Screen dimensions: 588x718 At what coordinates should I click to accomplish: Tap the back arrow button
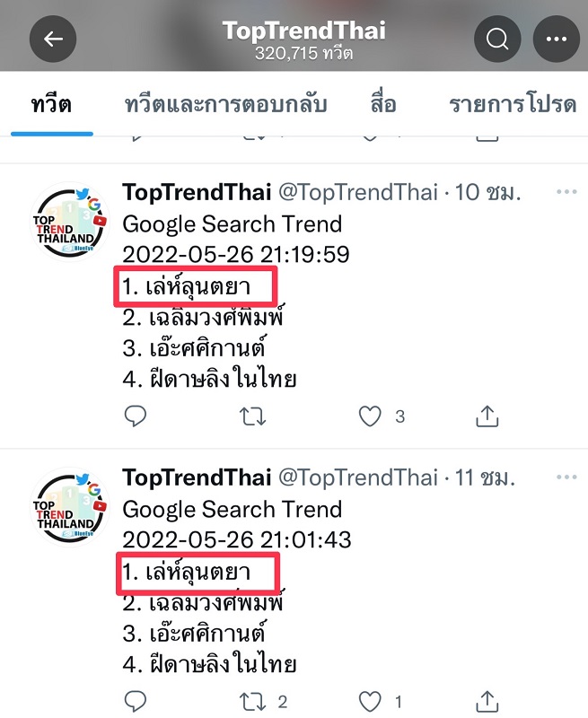coord(53,39)
